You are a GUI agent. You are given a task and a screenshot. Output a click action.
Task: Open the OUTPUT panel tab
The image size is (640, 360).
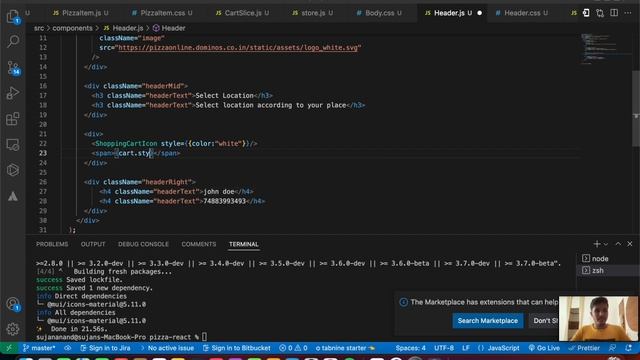click(x=93, y=244)
